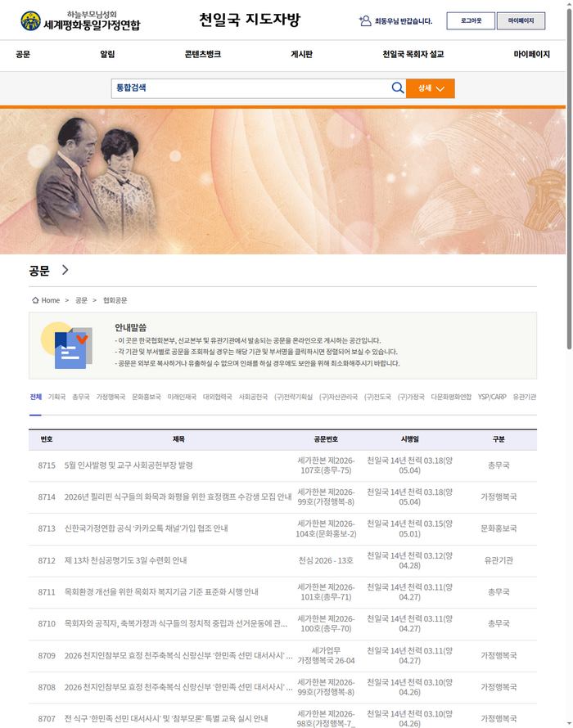Click the 구분 column header
573x728 pixels.
(x=499, y=439)
